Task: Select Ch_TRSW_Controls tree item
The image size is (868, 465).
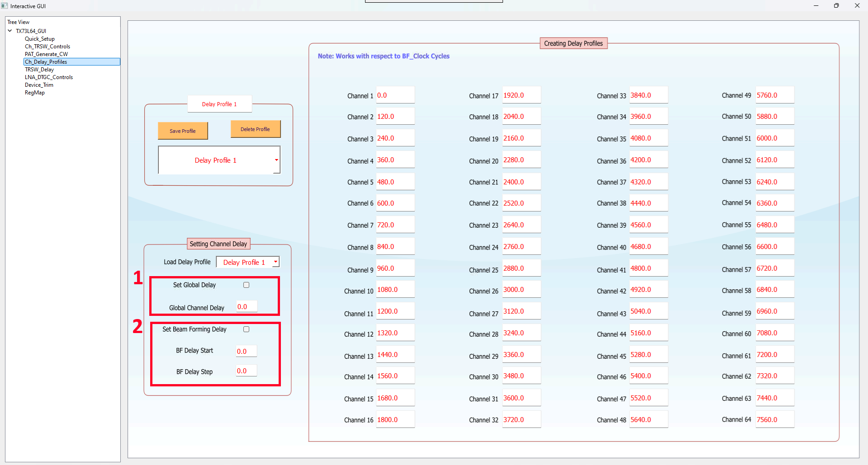Action: (47, 47)
